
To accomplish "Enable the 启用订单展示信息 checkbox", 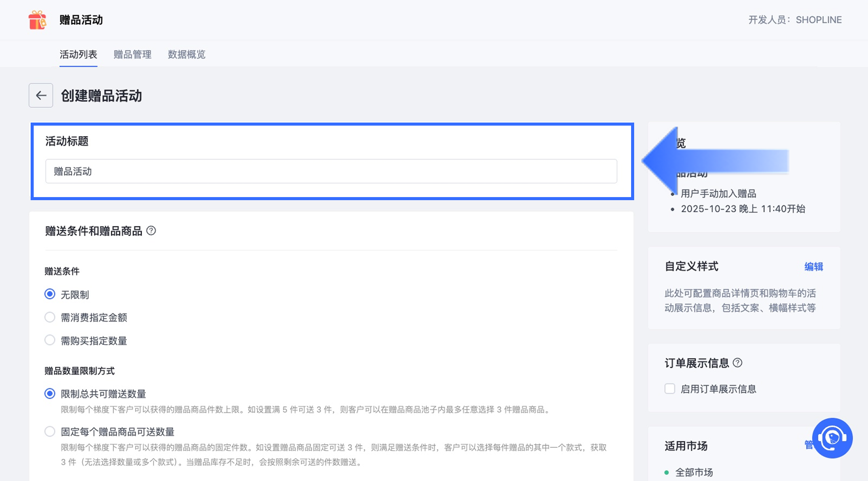I will pyautogui.click(x=670, y=389).
